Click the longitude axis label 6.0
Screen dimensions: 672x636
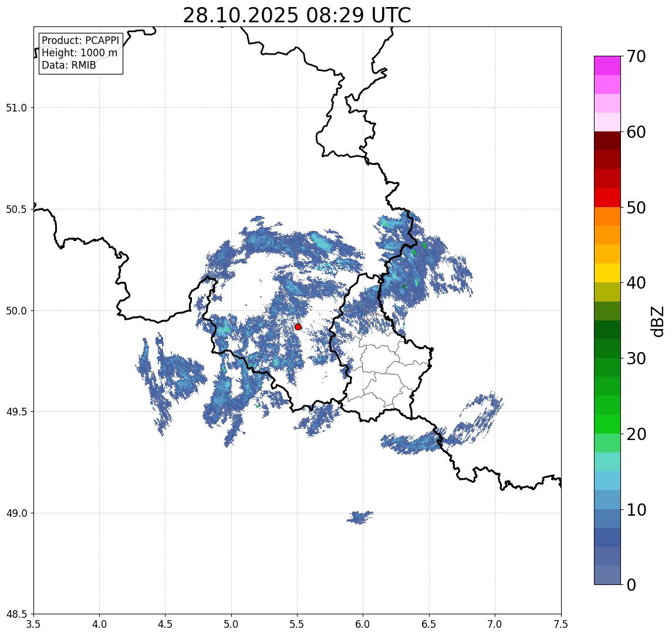click(x=363, y=624)
